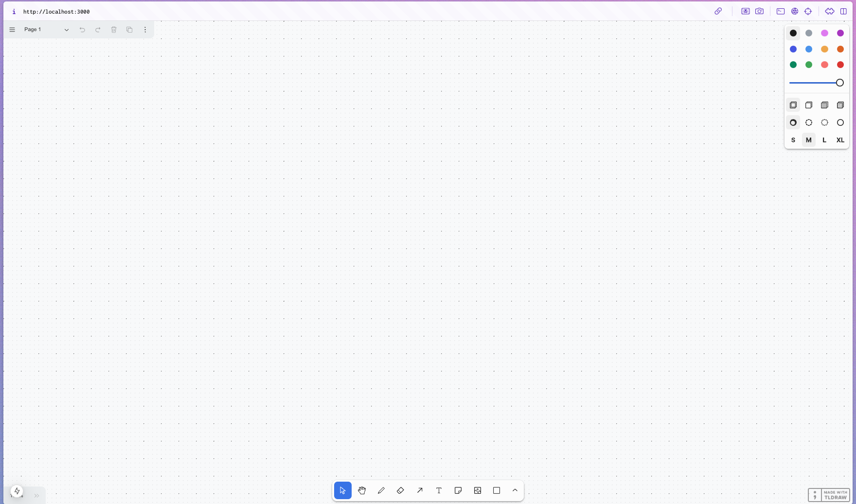Activate the Hand pan tool

click(x=362, y=490)
